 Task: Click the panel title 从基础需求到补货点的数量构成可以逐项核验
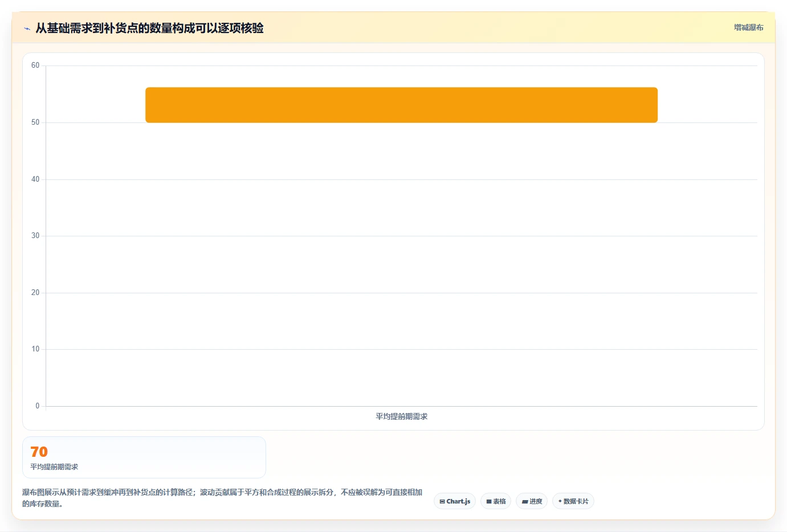click(x=149, y=28)
